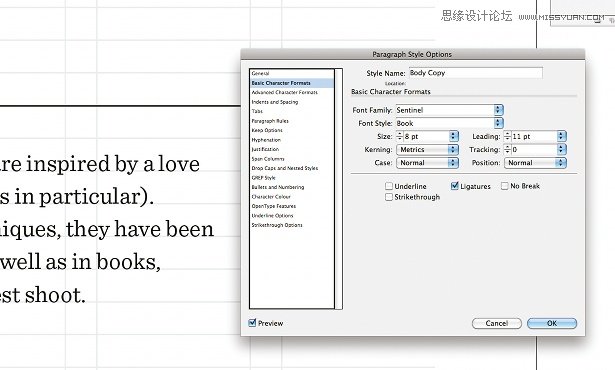Open Justification category

(265, 149)
